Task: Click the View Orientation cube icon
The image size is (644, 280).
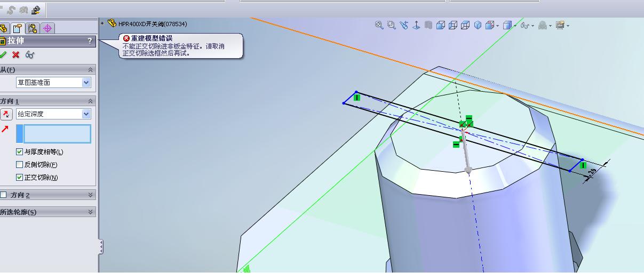Action: 490,25
